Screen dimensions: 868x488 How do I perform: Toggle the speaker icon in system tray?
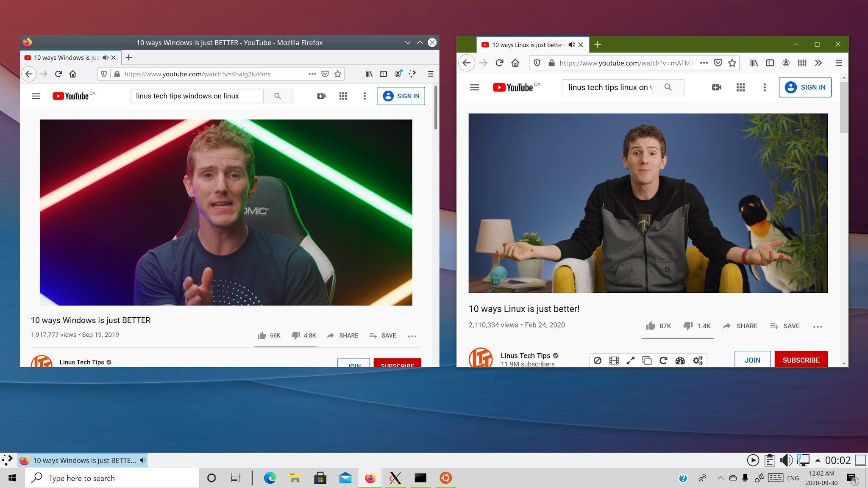point(786,460)
